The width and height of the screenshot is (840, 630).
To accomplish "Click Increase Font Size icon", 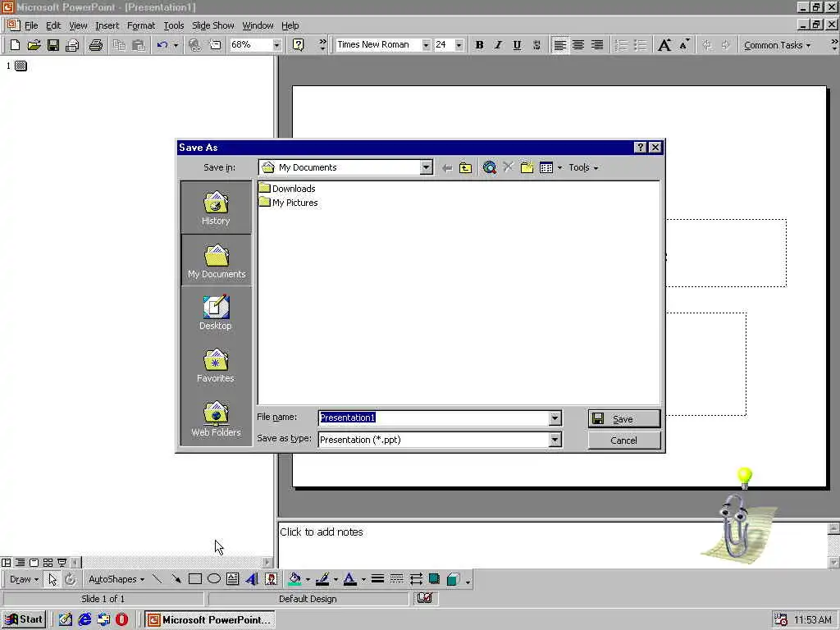I will tap(664, 45).
